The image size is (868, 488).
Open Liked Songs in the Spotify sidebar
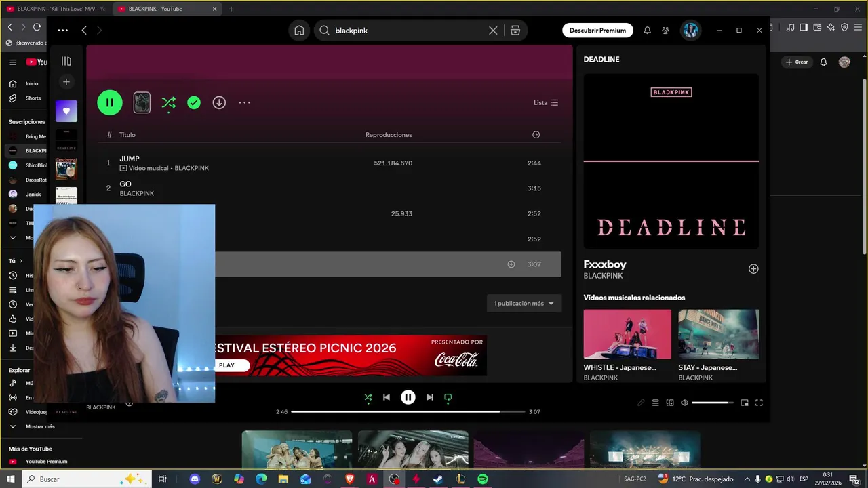point(66,111)
